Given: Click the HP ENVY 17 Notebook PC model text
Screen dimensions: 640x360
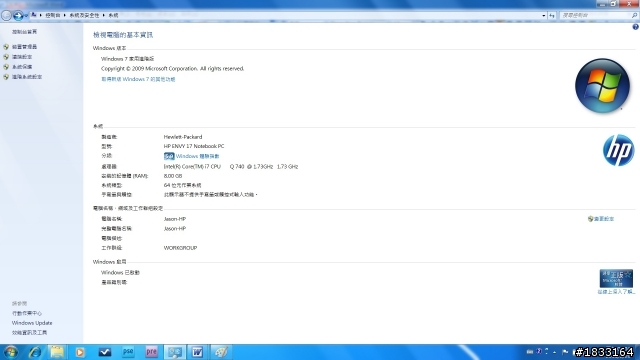Looking at the screenshot, I should tap(194, 146).
